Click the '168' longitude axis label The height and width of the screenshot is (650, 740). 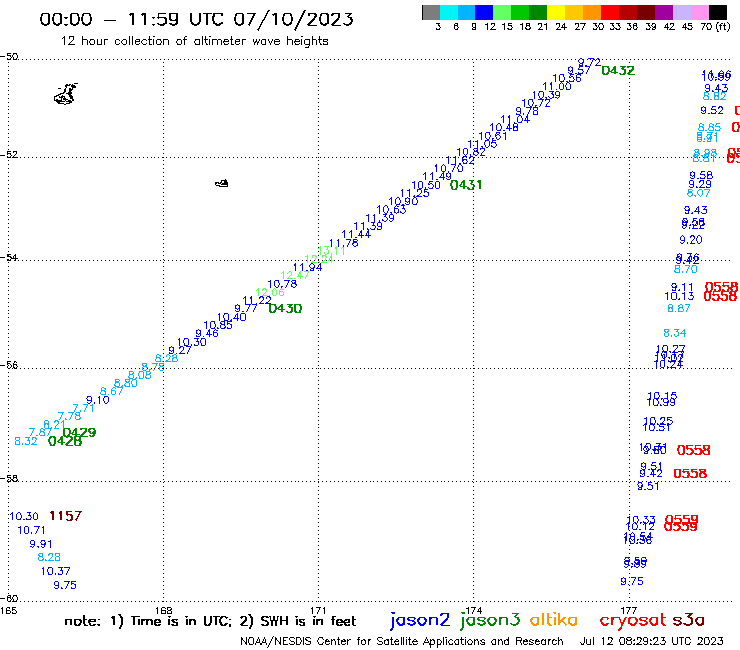pos(164,610)
